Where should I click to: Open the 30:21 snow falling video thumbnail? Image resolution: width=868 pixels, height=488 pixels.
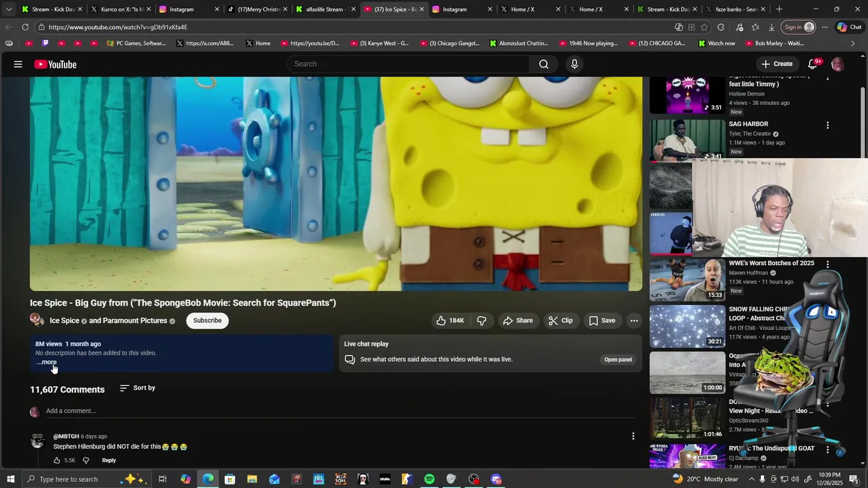click(x=687, y=326)
